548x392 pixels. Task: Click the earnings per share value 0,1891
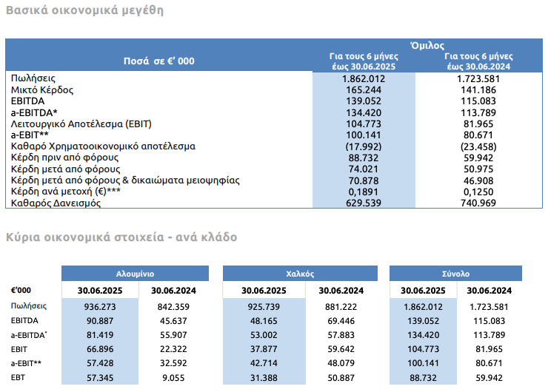(x=364, y=192)
